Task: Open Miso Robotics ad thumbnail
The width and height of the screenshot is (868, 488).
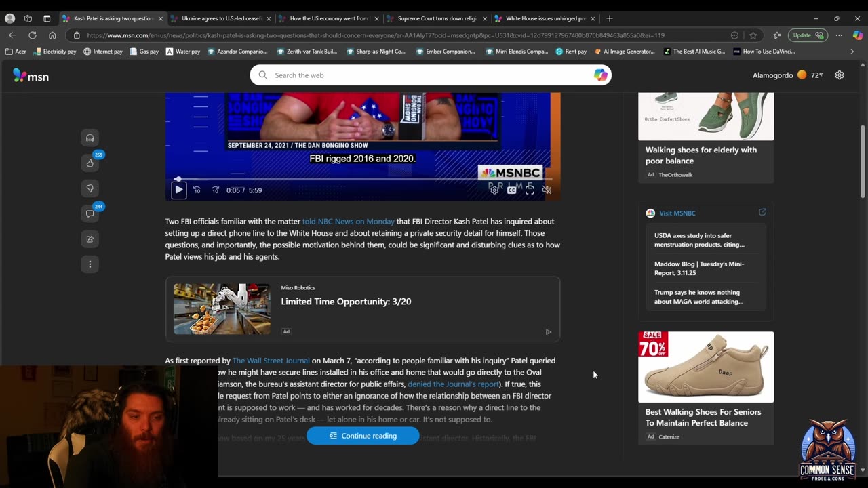Action: click(x=222, y=309)
